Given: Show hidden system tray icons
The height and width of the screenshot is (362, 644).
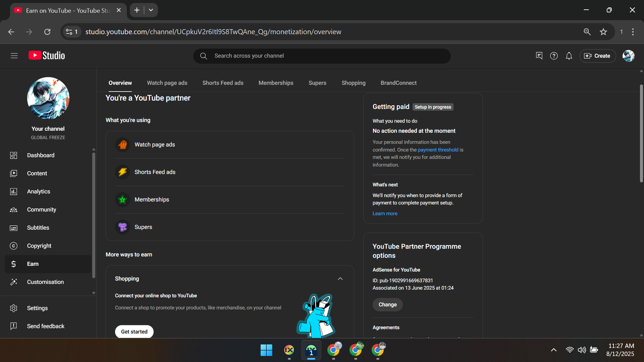Looking at the screenshot, I should [x=554, y=350].
